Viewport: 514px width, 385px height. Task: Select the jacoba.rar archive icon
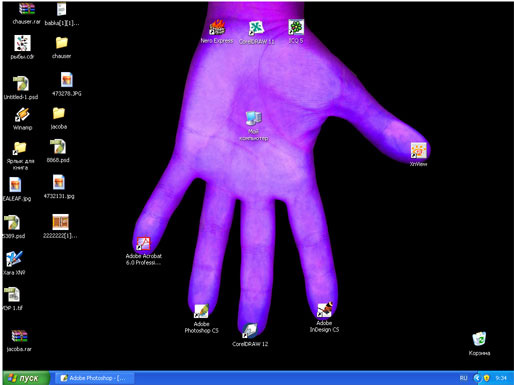pos(19,336)
